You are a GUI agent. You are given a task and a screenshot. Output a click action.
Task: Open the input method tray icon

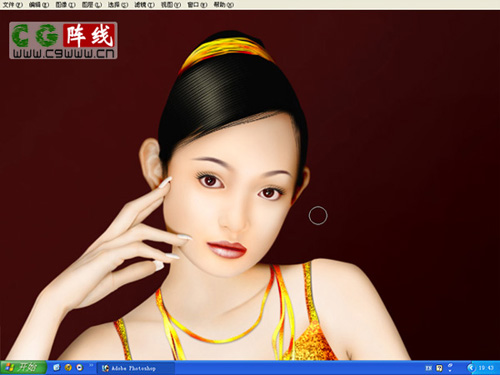point(439,368)
